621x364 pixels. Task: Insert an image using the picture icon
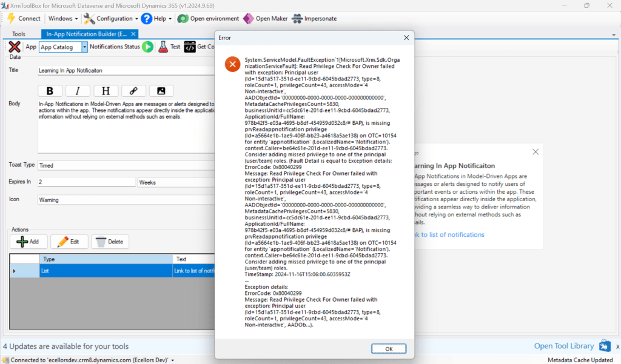coord(161,91)
